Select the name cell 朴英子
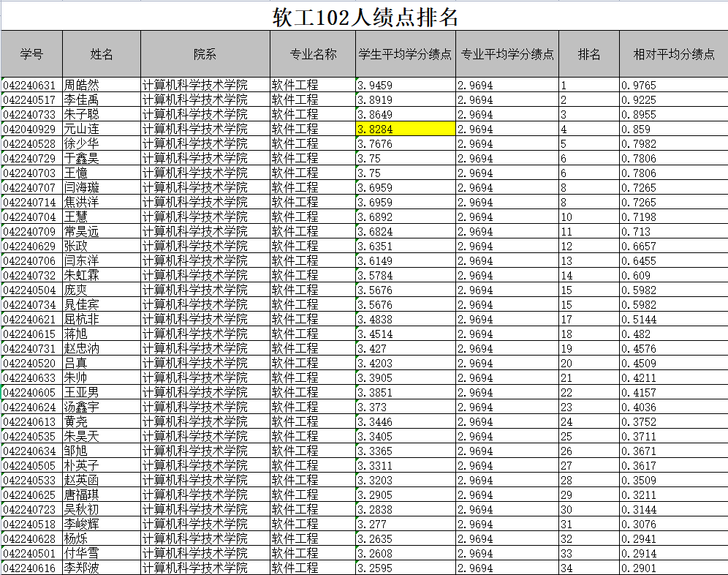 (101, 466)
